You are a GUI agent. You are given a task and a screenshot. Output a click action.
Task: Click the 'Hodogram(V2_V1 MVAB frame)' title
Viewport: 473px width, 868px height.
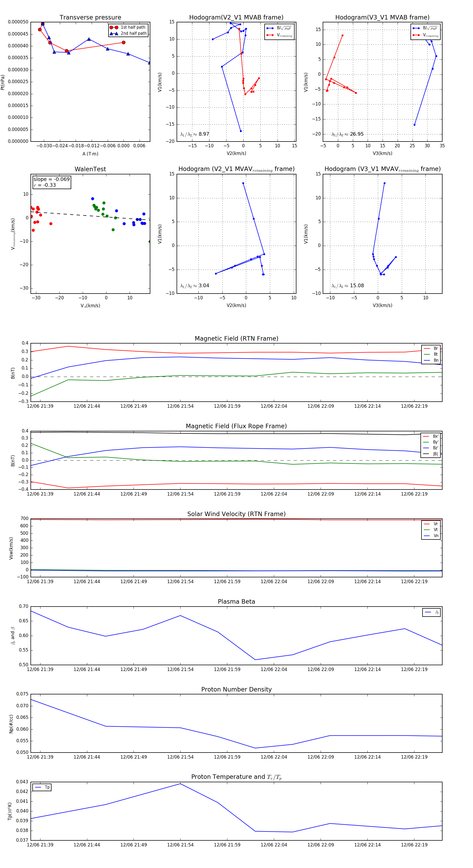(x=236, y=18)
